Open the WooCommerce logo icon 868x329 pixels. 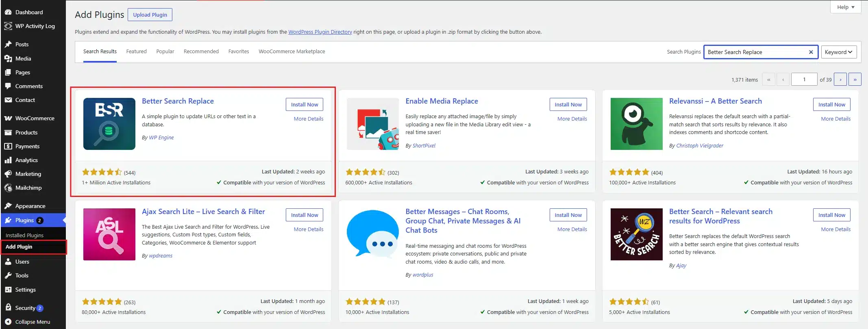8,118
